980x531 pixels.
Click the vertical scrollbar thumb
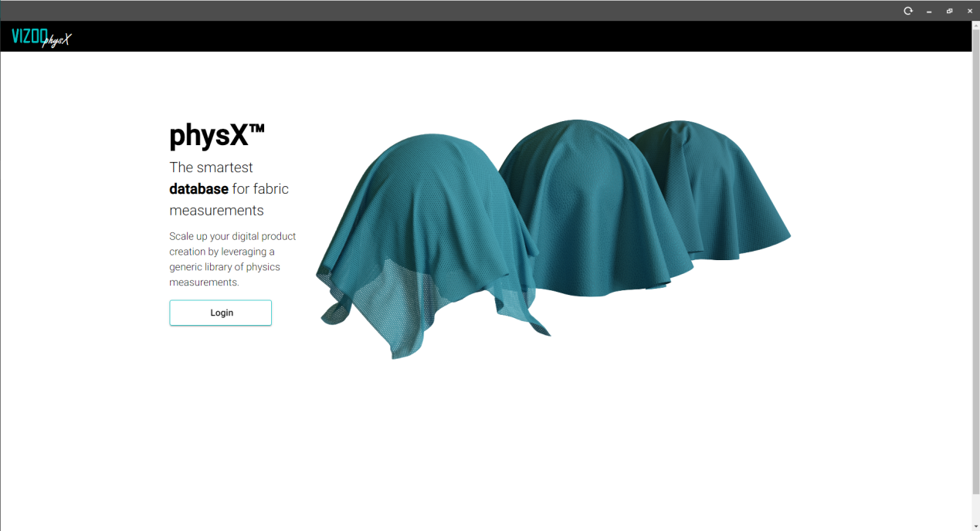(976, 262)
